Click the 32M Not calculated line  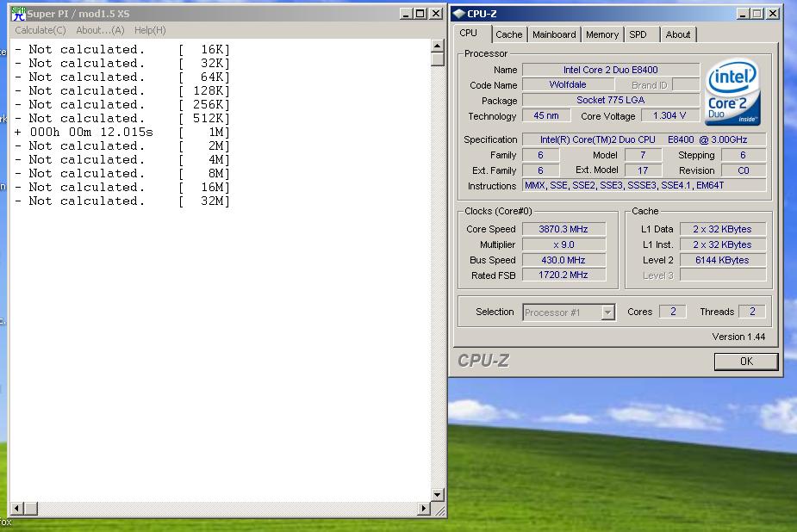point(122,201)
